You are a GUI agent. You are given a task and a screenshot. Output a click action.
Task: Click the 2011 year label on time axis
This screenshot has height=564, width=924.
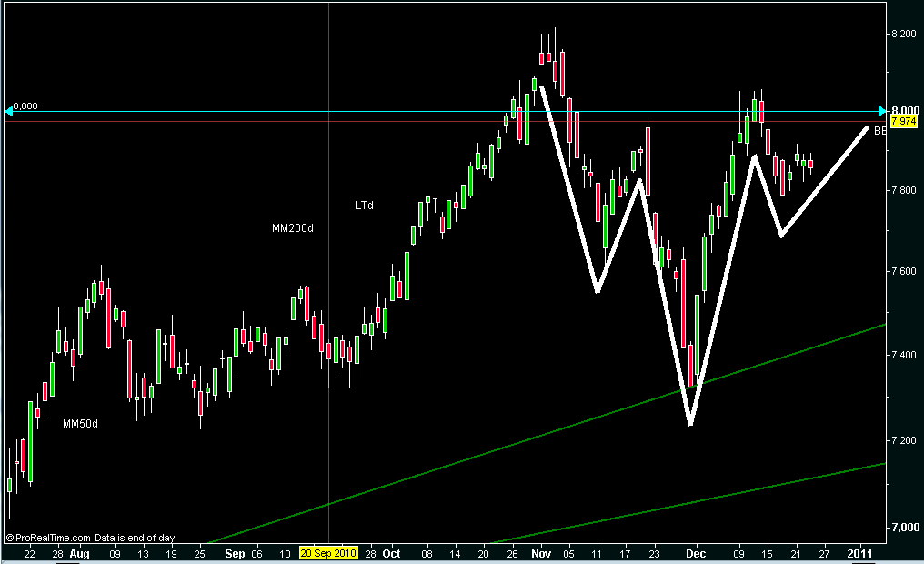click(x=859, y=554)
